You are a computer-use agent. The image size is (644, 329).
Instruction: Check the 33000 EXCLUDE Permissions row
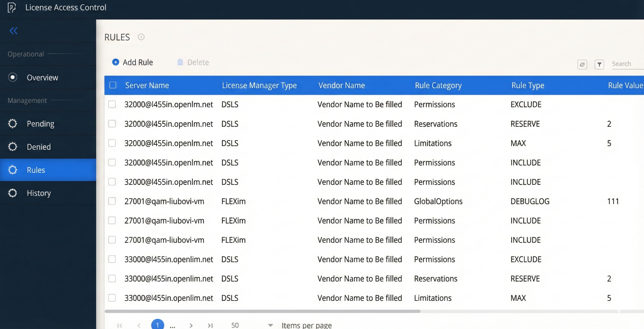[112, 259]
